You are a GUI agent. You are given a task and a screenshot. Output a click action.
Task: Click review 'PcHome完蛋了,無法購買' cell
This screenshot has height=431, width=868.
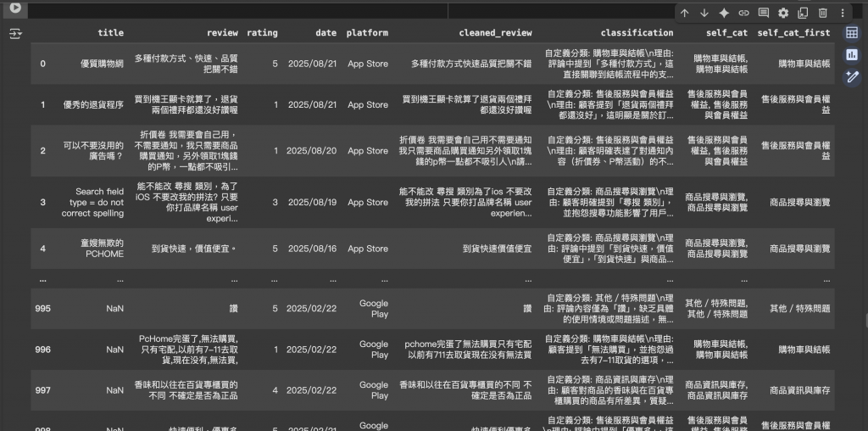pos(188,350)
